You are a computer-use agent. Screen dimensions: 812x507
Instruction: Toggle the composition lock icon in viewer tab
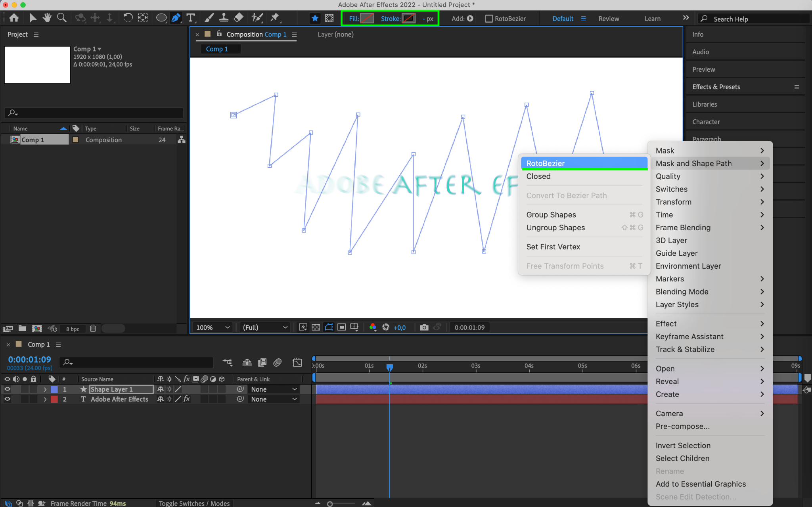tap(219, 34)
